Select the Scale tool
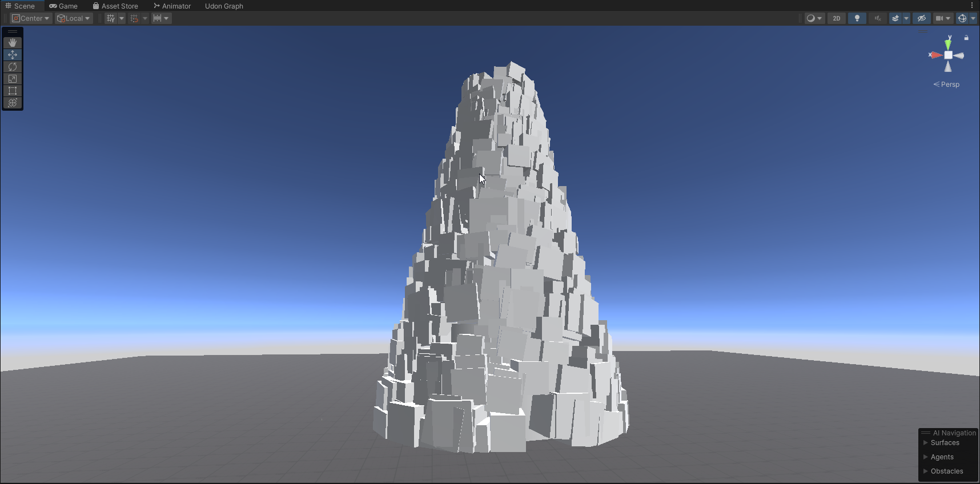Image resolution: width=980 pixels, height=484 pixels. pyautogui.click(x=13, y=79)
